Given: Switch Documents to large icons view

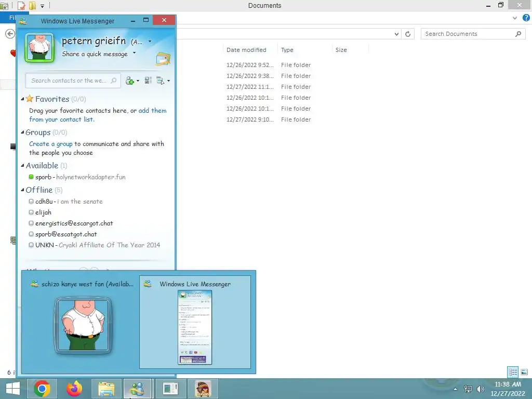Looking at the screenshot, I should point(524,372).
